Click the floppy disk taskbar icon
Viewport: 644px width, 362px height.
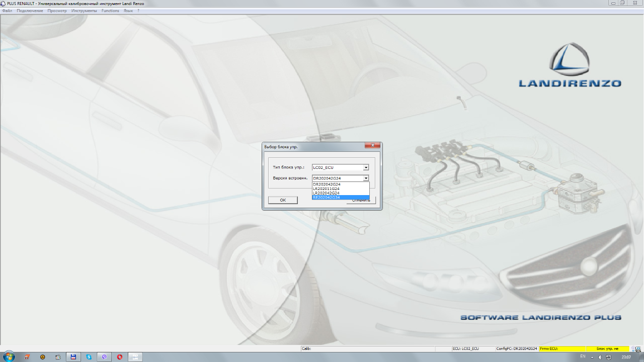click(73, 357)
